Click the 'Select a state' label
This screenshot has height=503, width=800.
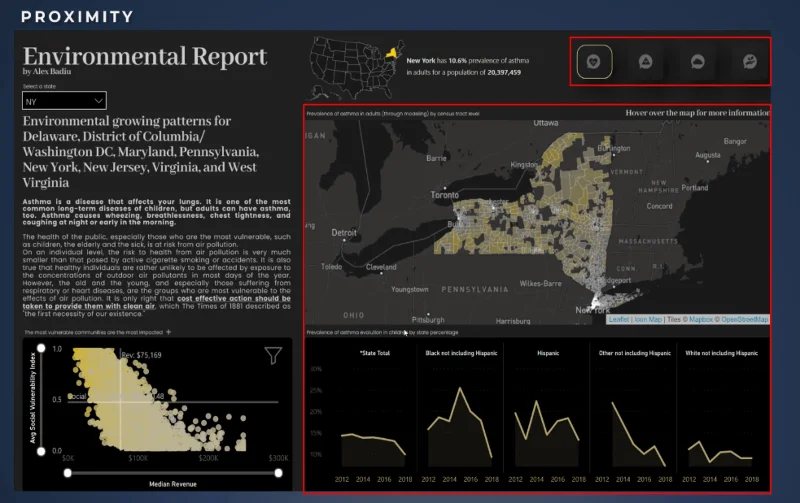[39, 86]
